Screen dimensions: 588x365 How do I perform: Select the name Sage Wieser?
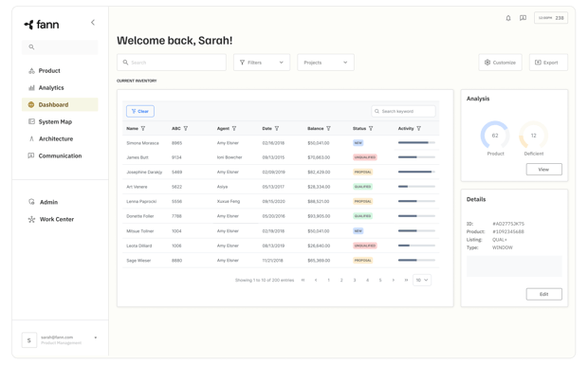(138, 261)
